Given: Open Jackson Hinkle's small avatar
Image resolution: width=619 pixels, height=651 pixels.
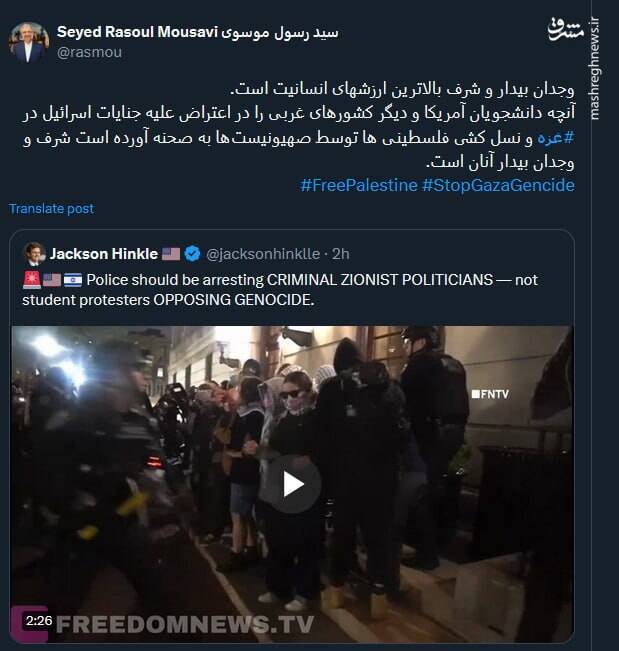Looking at the screenshot, I should click(34, 254).
